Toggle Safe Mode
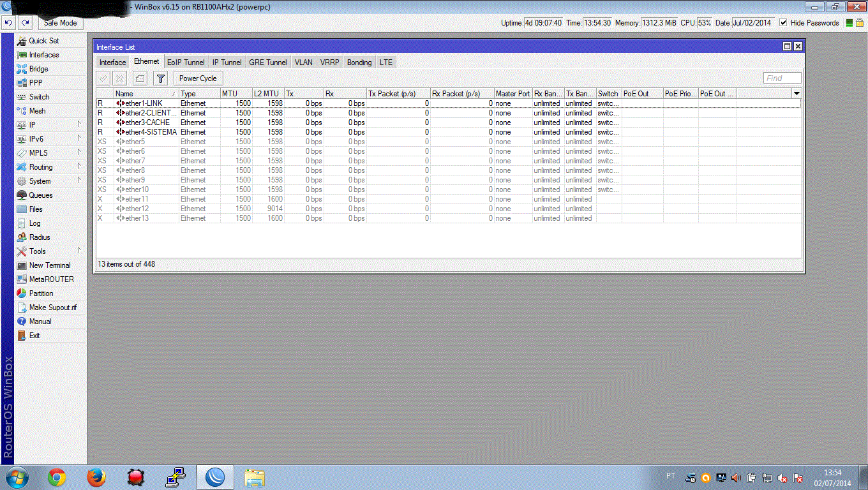Viewport: 868px width, 490px height. [61, 23]
